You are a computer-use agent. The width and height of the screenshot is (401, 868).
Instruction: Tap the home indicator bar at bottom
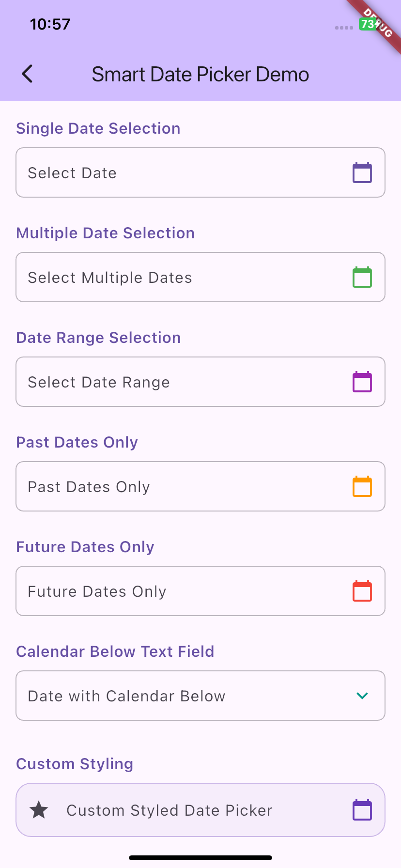[200, 858]
